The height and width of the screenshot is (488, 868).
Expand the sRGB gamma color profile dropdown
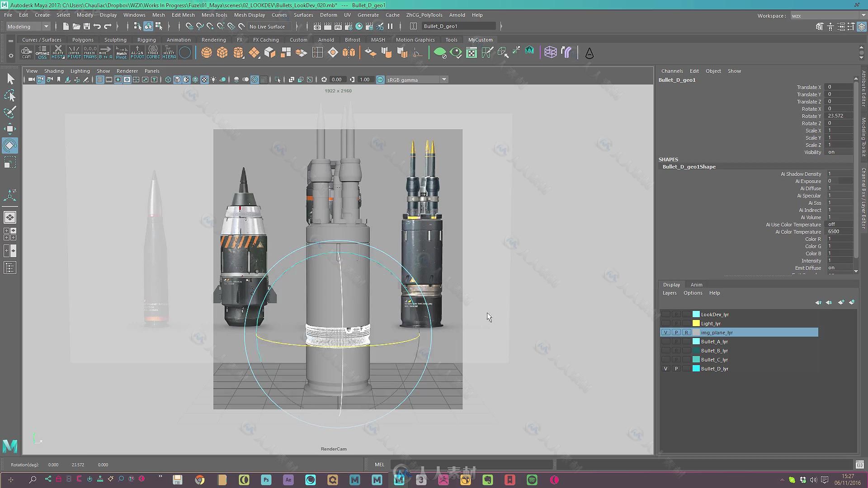click(x=443, y=79)
